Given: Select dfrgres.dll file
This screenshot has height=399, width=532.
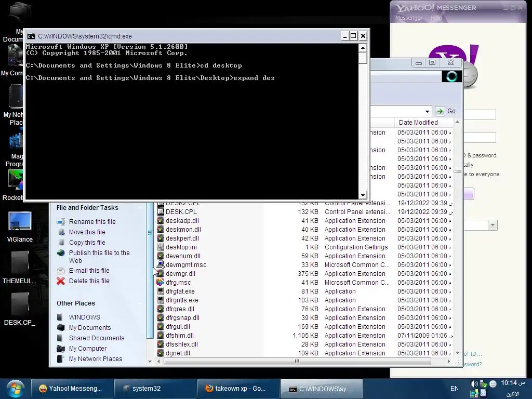Looking at the screenshot, I should [180, 309].
